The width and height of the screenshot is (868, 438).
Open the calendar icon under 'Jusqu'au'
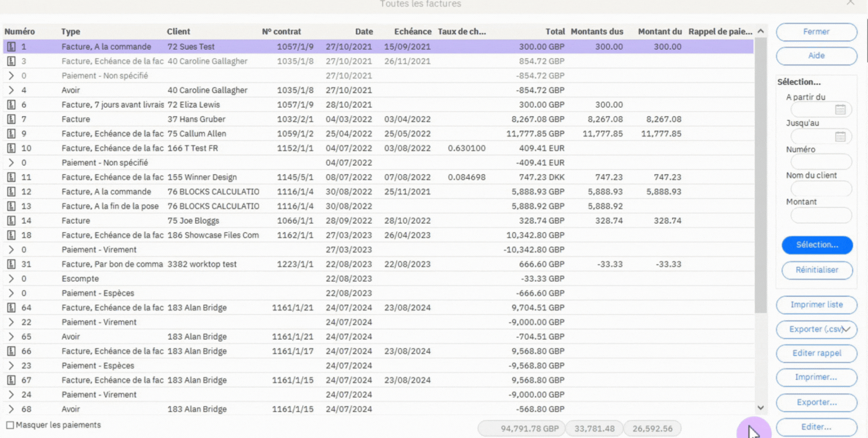[841, 136]
